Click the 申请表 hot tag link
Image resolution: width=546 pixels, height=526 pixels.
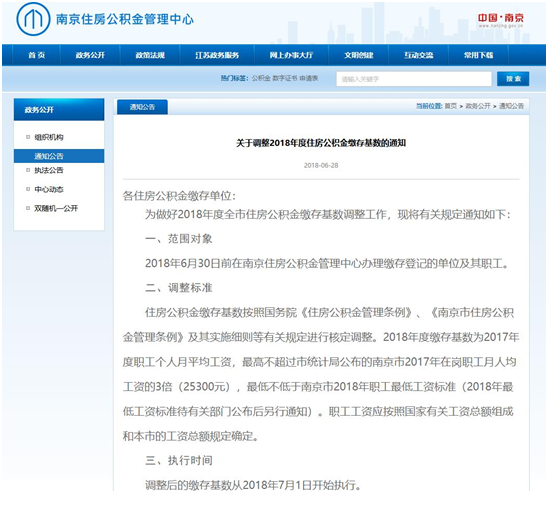(309, 78)
